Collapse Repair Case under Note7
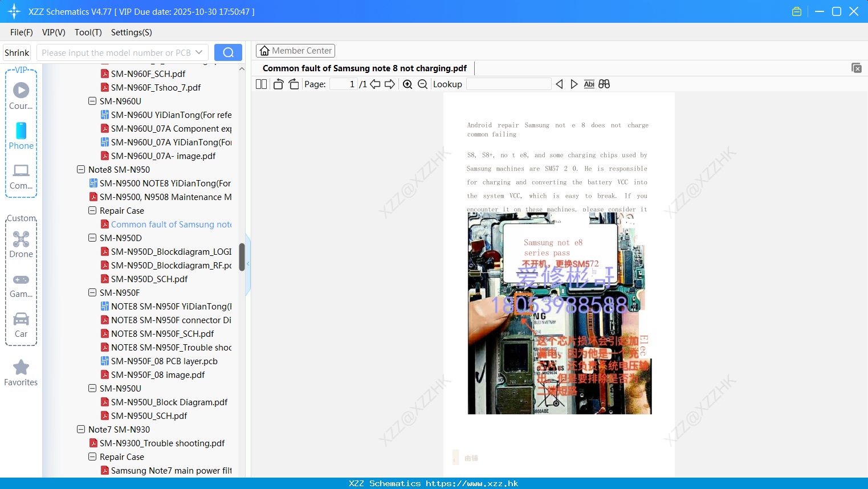 point(92,457)
